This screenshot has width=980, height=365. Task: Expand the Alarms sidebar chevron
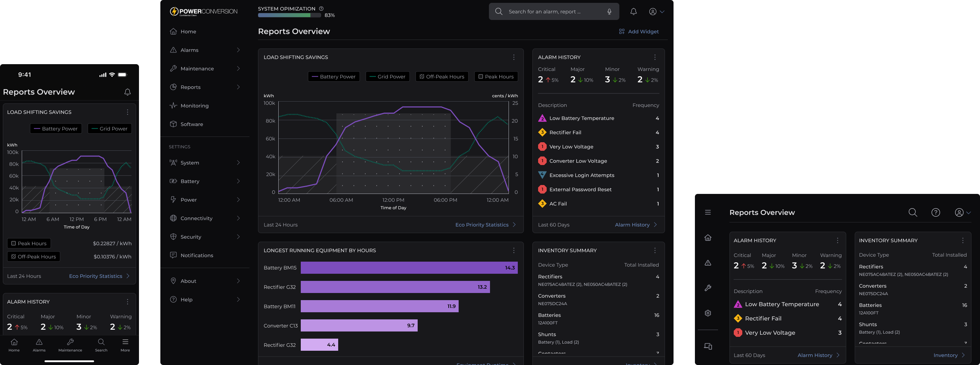pos(238,50)
